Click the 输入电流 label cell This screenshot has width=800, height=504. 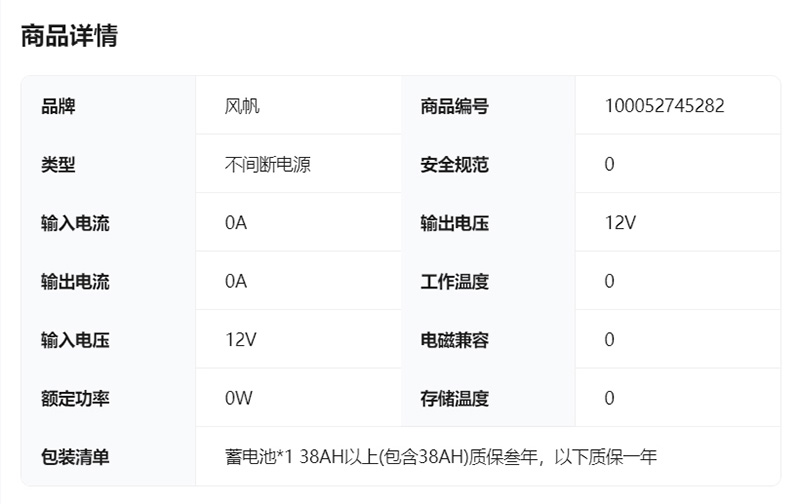click(x=75, y=223)
